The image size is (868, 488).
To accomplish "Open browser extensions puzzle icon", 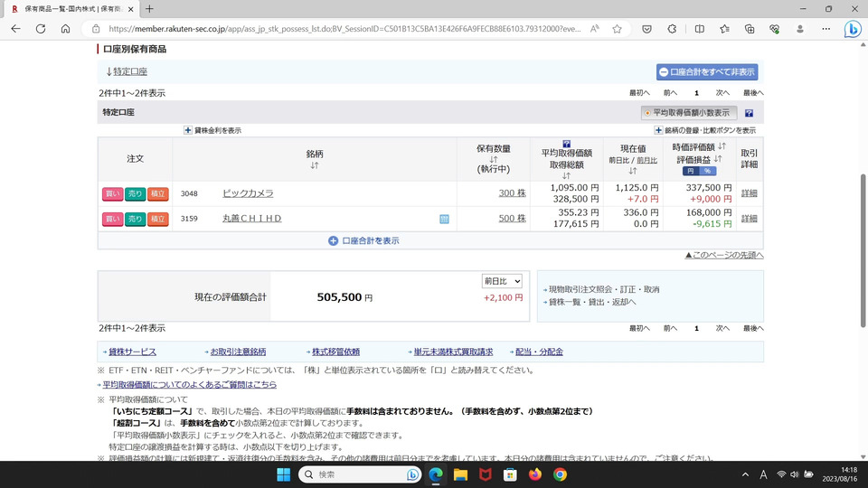I will coord(672,29).
